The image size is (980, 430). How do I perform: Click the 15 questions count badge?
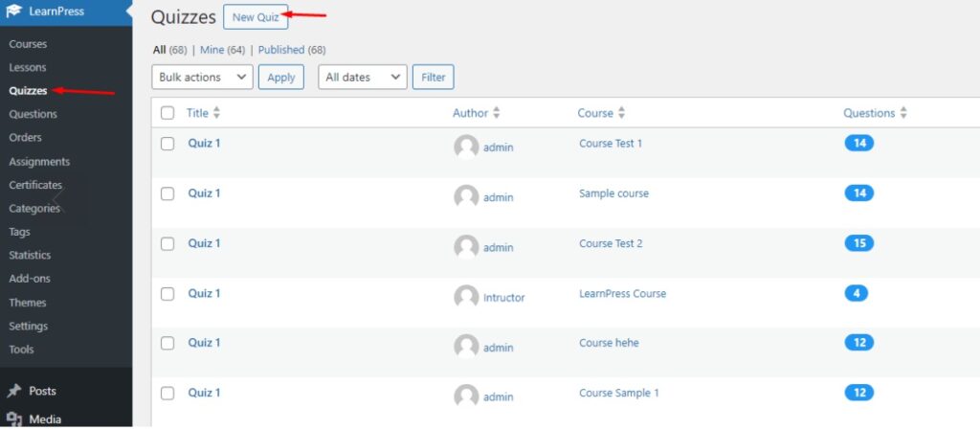tap(858, 243)
